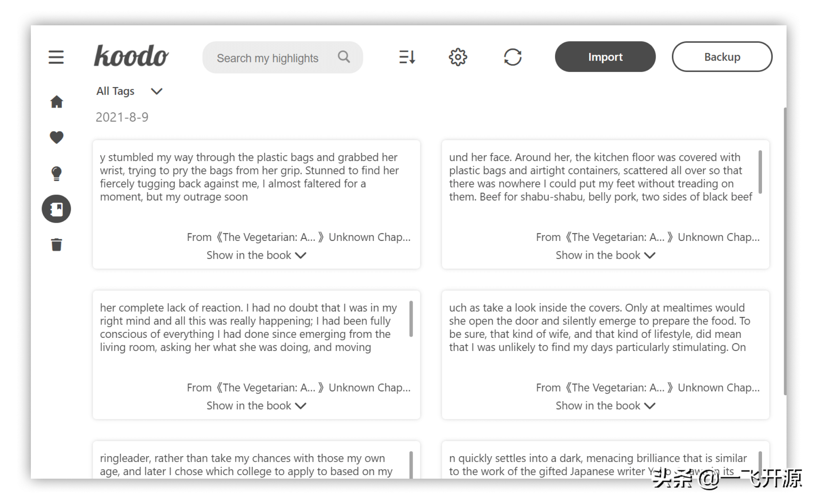Select the highlights/bookmark icon in sidebar

(x=57, y=209)
